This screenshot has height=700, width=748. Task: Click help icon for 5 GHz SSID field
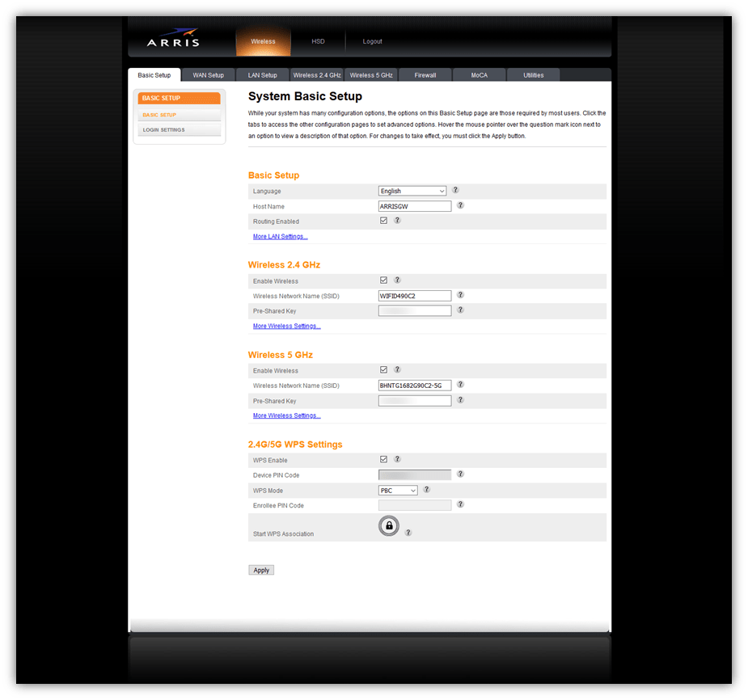coord(460,384)
